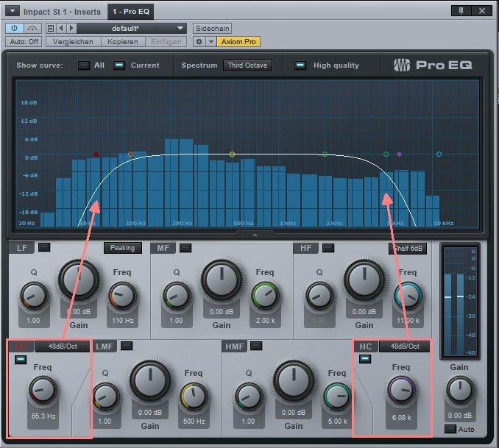Click the HC band label
The height and width of the screenshot is (448, 499).
tap(366, 346)
